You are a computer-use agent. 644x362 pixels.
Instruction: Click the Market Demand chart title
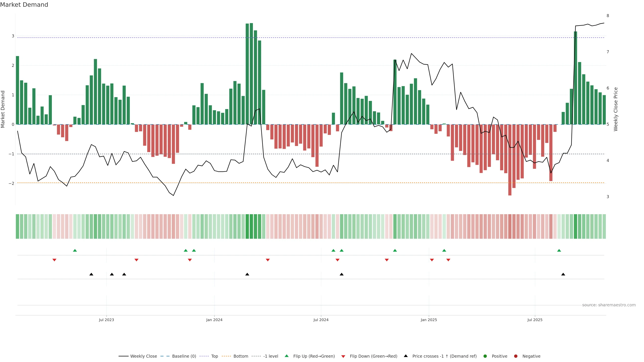pos(24,5)
